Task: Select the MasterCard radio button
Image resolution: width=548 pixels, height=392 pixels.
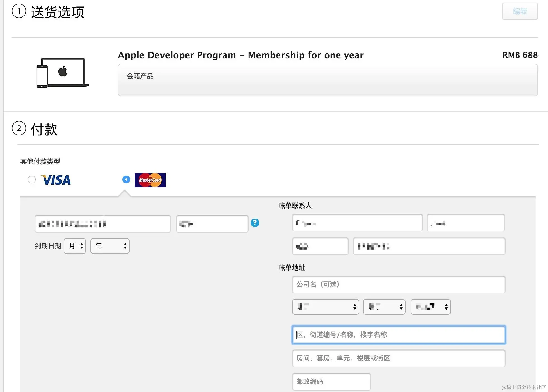Action: click(x=126, y=180)
